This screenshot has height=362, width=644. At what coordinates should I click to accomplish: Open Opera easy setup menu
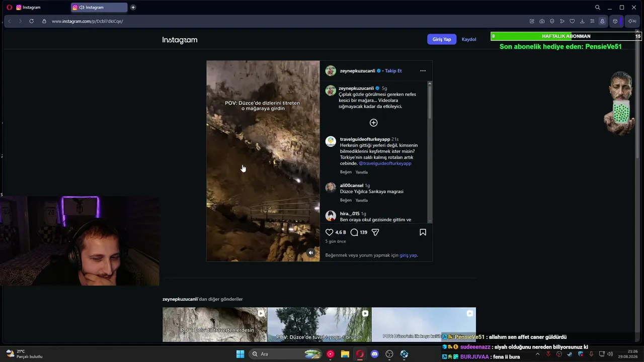click(x=592, y=21)
